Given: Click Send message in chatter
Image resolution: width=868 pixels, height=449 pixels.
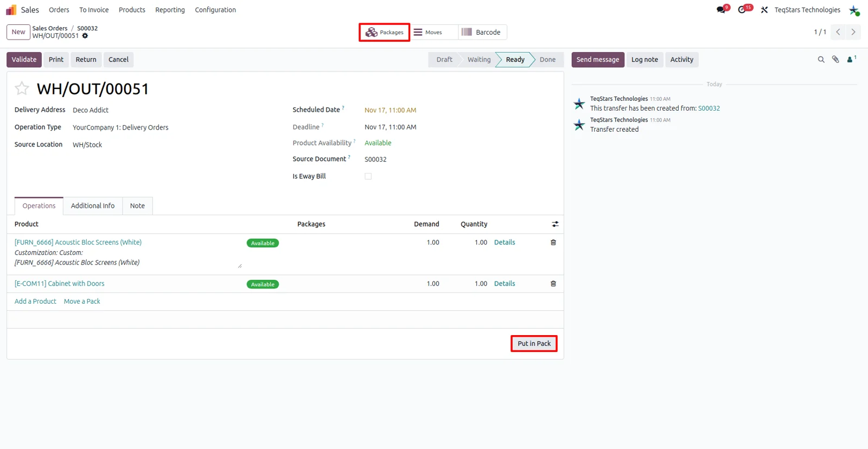Looking at the screenshot, I should [x=598, y=60].
